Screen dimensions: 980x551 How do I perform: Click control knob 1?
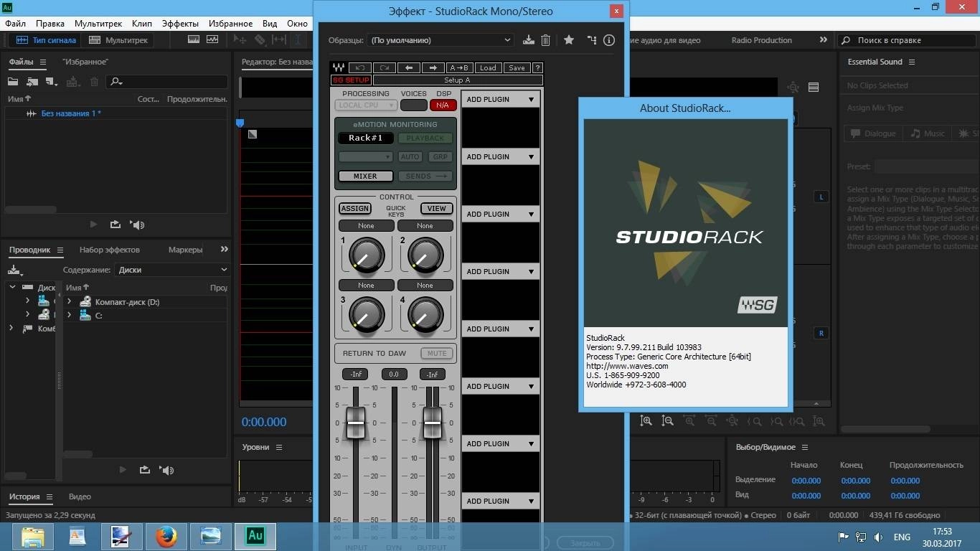pyautogui.click(x=367, y=255)
